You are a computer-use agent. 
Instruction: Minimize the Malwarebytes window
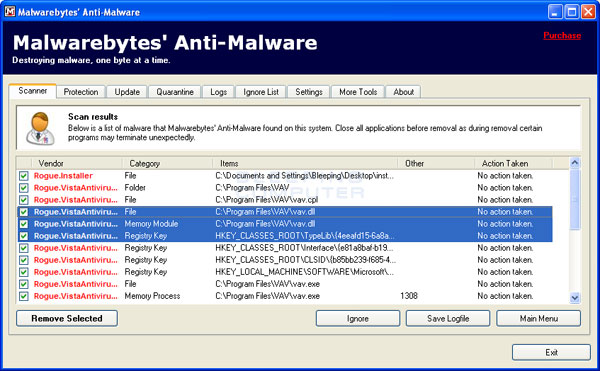pyautogui.click(x=555, y=12)
